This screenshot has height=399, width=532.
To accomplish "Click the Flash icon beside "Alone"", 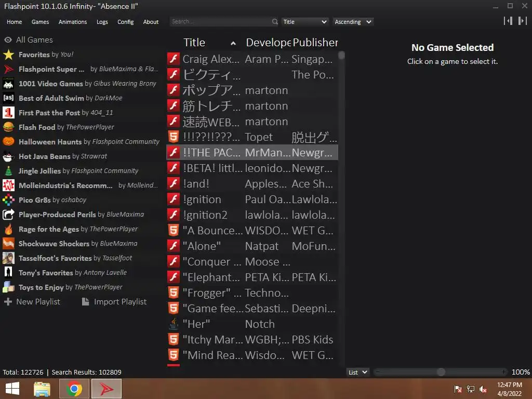I will (174, 246).
